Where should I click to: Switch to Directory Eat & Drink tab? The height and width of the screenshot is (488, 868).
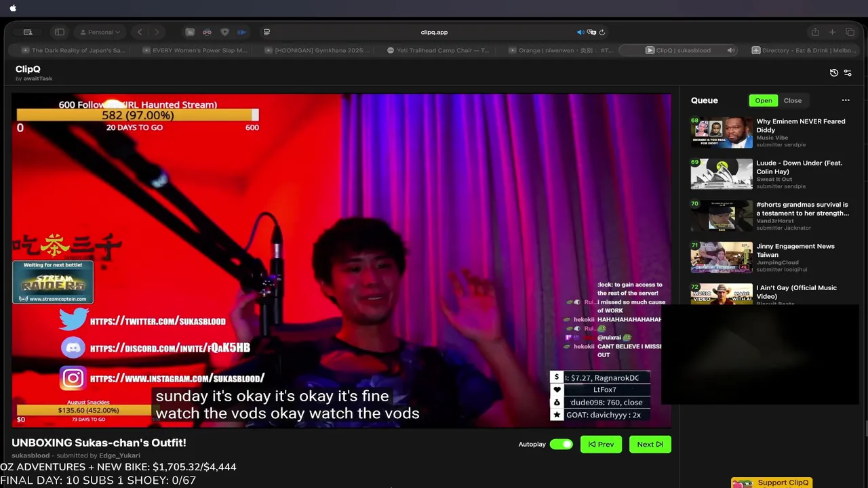click(804, 50)
